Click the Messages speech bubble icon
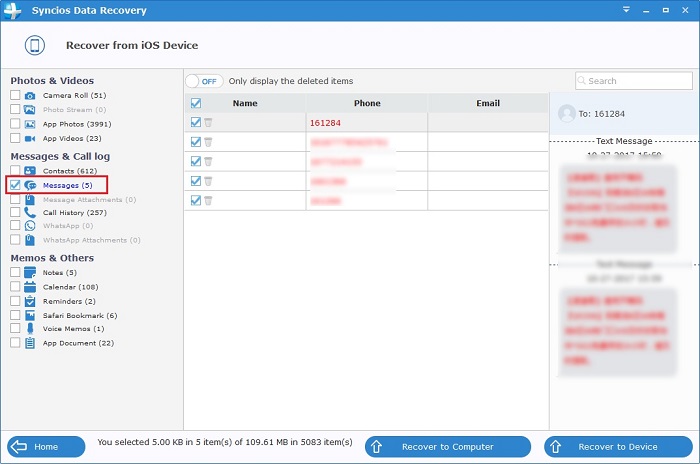 [x=30, y=185]
